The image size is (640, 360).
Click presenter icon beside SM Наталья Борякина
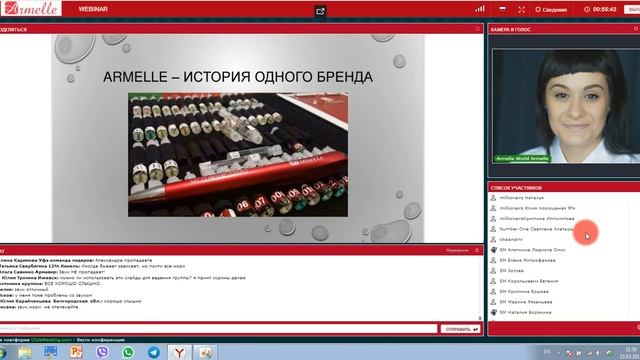coord(493,312)
